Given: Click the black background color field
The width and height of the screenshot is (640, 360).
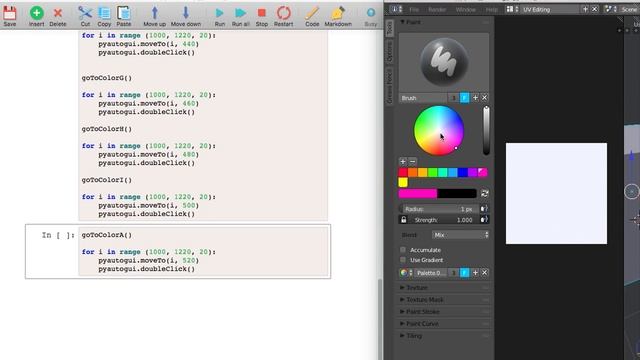Looking at the screenshot, I should tap(457, 193).
